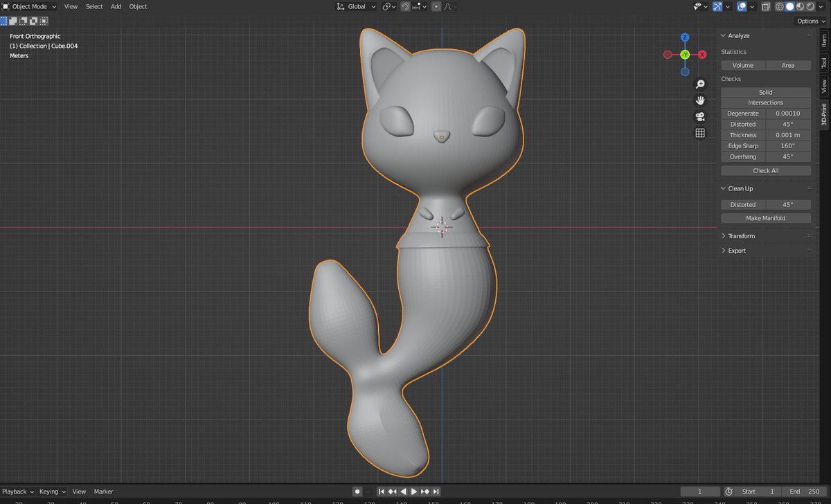Click the zoom magnifier in the viewport sidebar

tap(700, 83)
